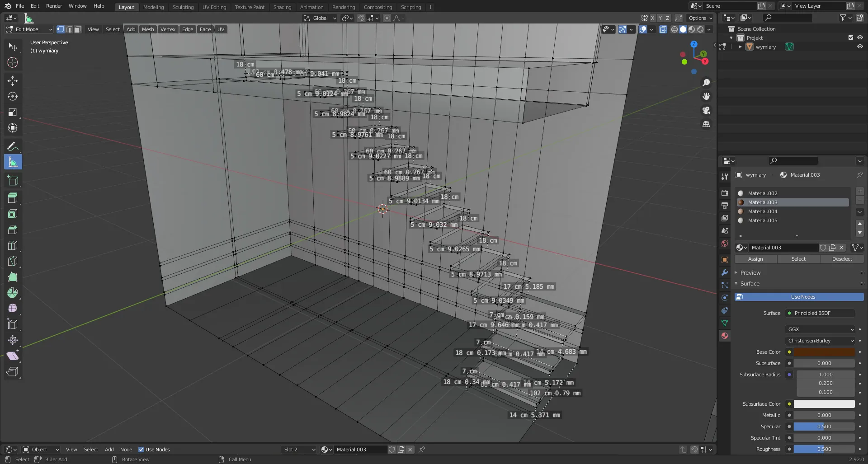Screen dimensions: 868x464
Task: Open the Edit Mode dropdown
Action: [x=29, y=29]
